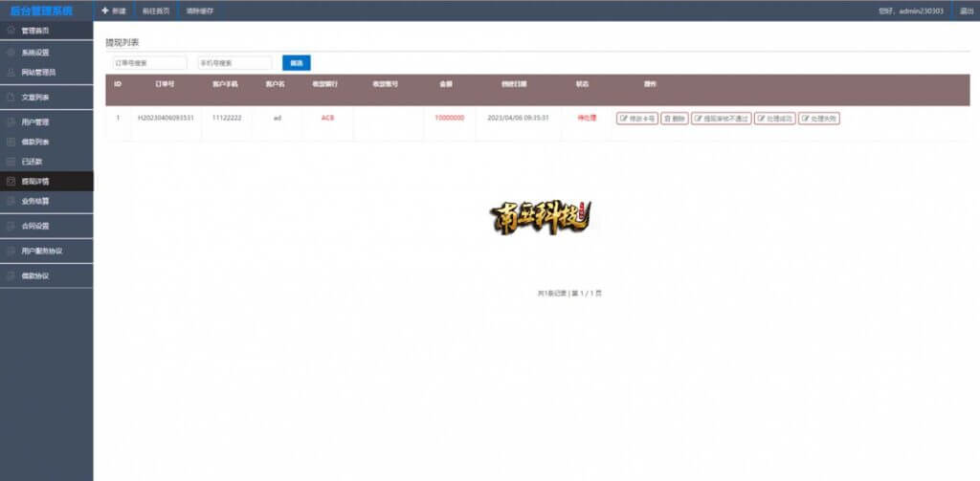Image resolution: width=980 pixels, height=481 pixels.
Task: Click the delete button with trash icon
Action: click(675, 118)
